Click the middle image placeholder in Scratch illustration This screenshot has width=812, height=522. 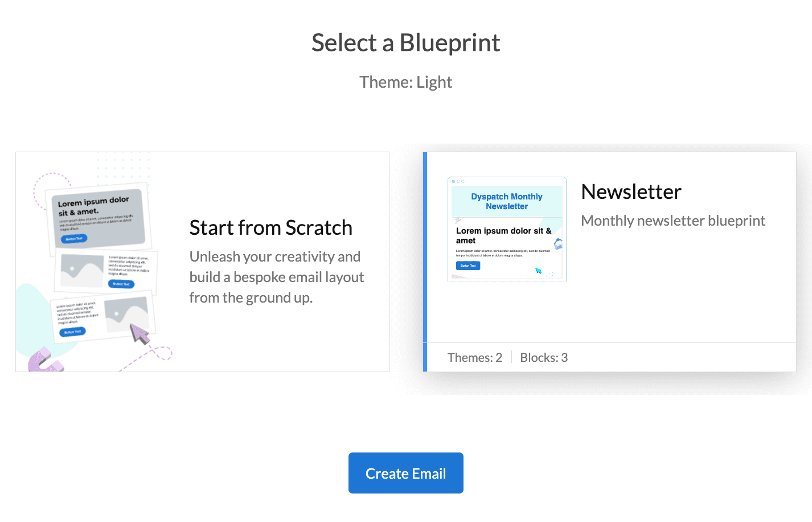81,270
